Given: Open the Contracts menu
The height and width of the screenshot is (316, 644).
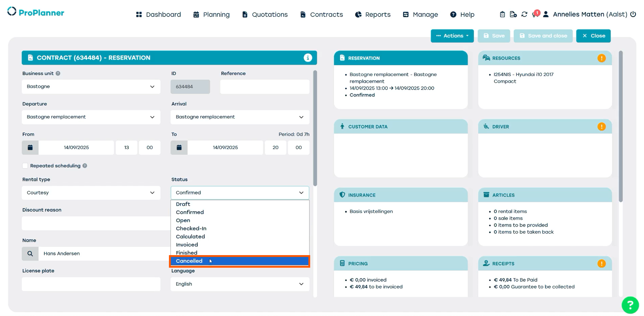Looking at the screenshot, I should 321,14.
